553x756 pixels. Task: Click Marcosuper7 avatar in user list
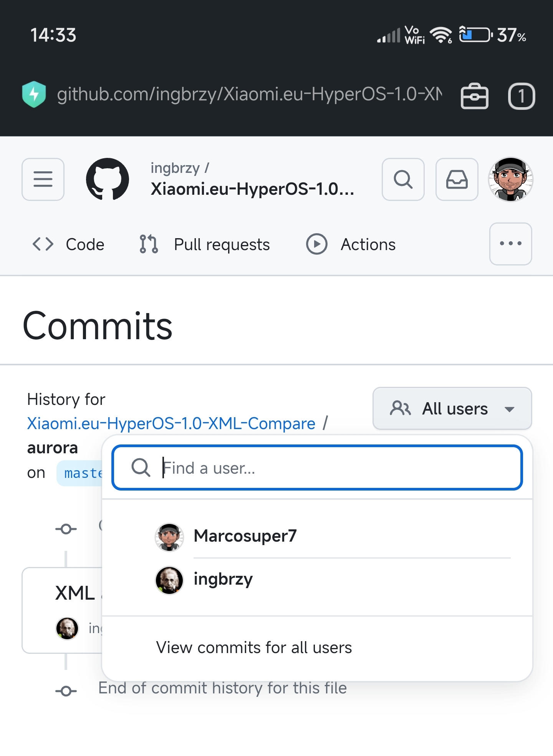(169, 537)
